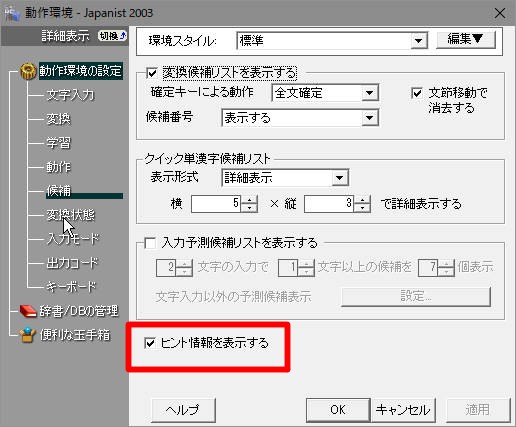
Task: Open 辞書/DBの管理 section
Action: tap(79, 311)
